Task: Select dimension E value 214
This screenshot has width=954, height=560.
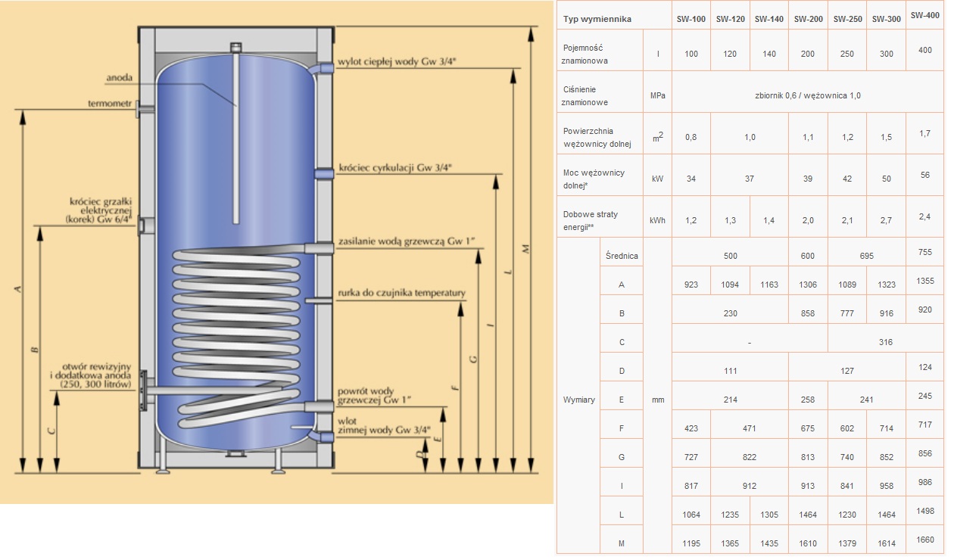Action: click(730, 400)
